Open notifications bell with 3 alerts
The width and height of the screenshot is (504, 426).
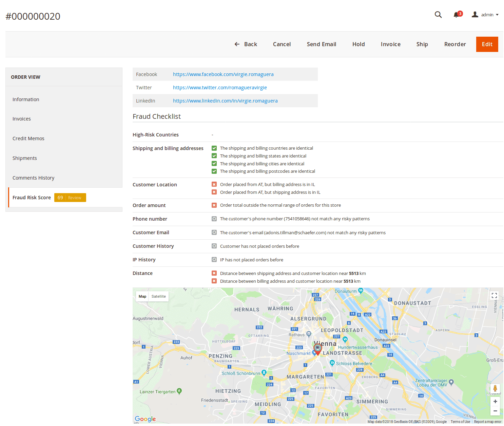tap(457, 15)
